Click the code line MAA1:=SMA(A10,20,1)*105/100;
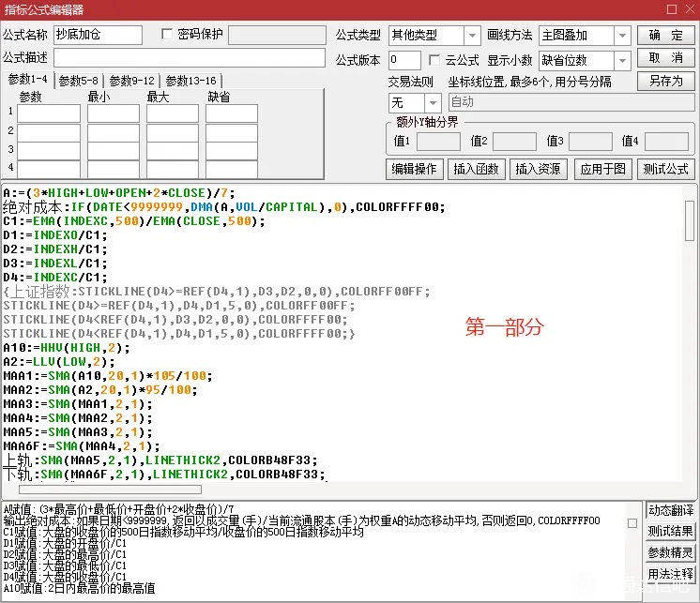The height and width of the screenshot is (603, 700). [x=108, y=376]
